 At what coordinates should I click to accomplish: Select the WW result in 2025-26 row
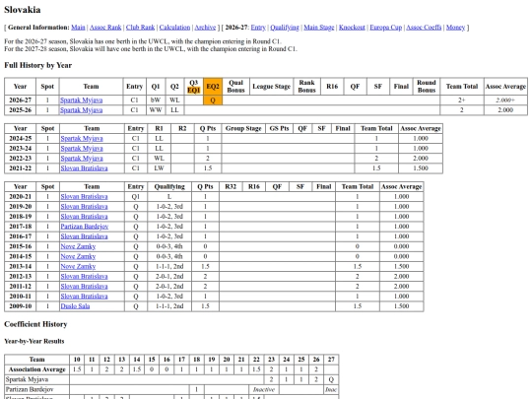tap(156, 110)
